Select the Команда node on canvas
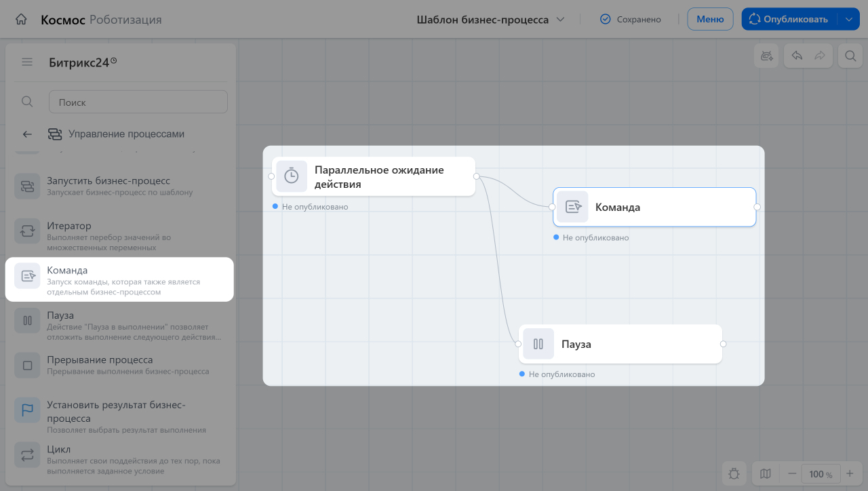 click(x=654, y=207)
